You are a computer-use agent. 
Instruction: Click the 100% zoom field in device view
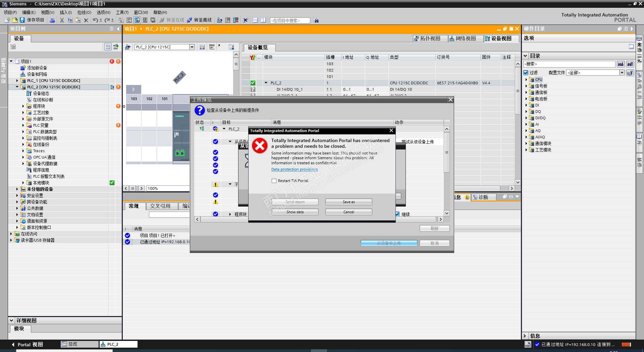[x=168, y=188]
